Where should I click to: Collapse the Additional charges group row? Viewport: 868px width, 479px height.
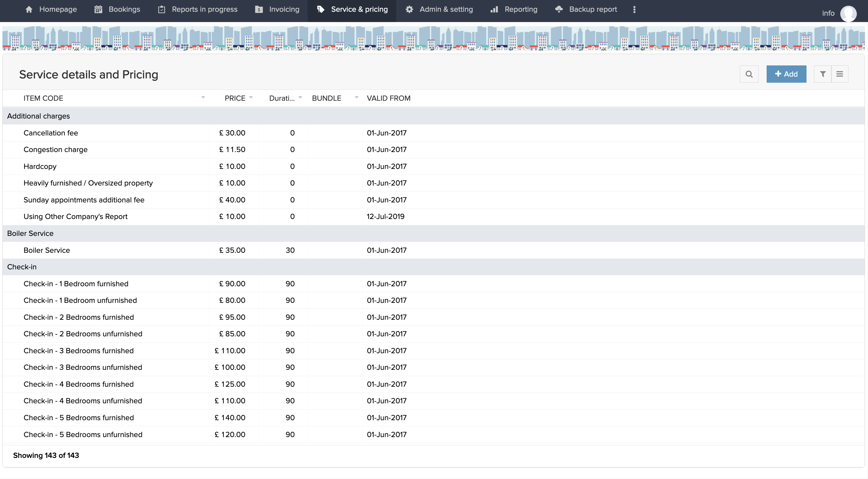click(x=38, y=116)
